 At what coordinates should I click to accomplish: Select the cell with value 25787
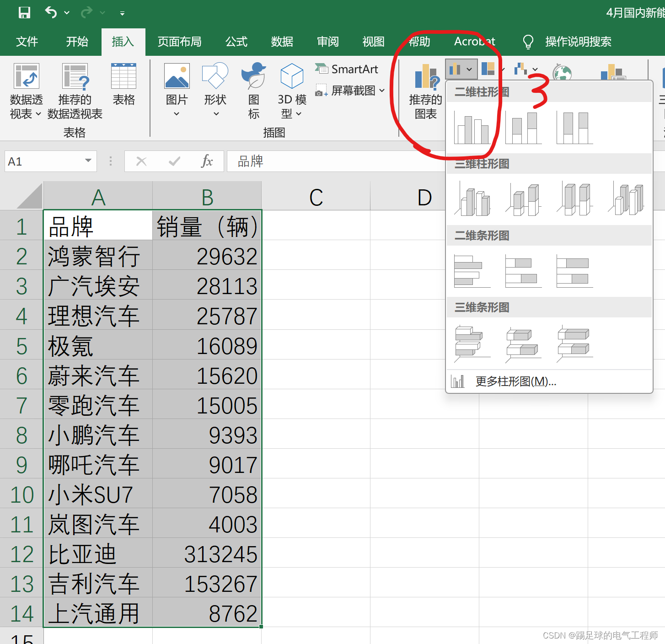click(207, 316)
